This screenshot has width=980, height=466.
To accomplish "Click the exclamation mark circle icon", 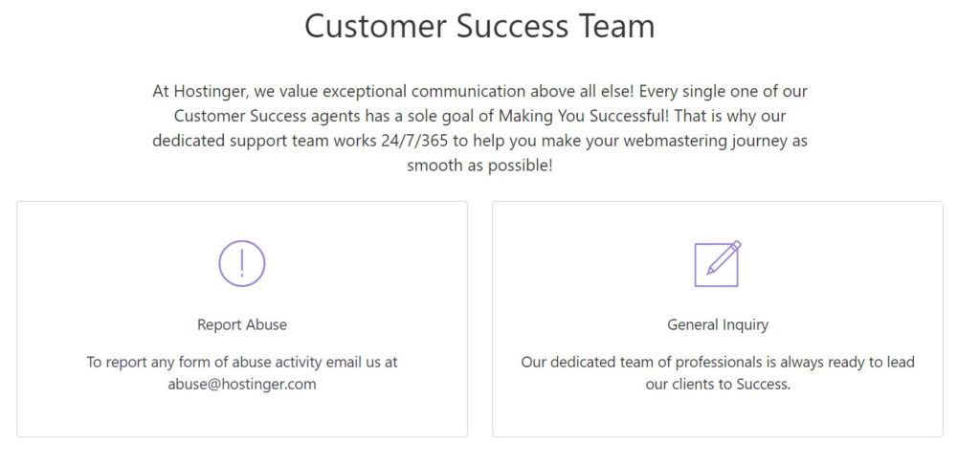I will (x=242, y=263).
